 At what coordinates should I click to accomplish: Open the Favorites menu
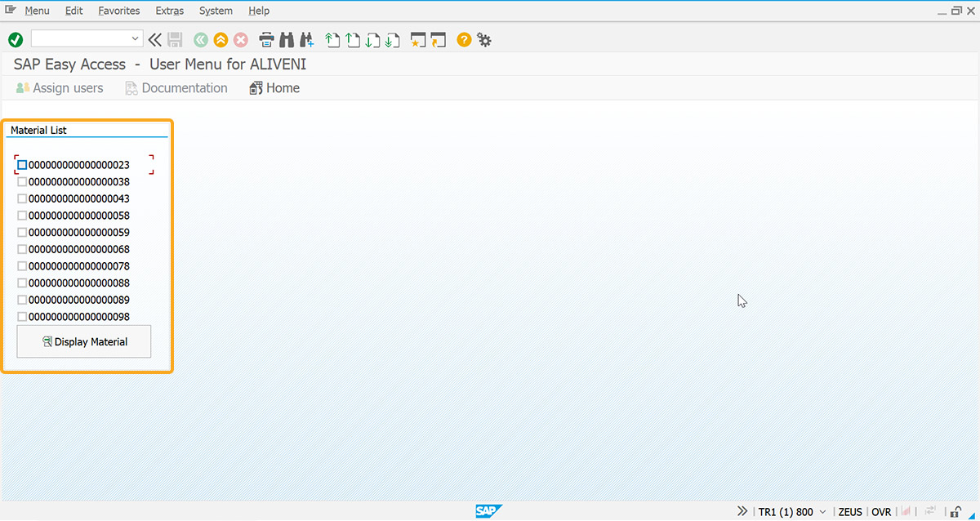[119, 11]
